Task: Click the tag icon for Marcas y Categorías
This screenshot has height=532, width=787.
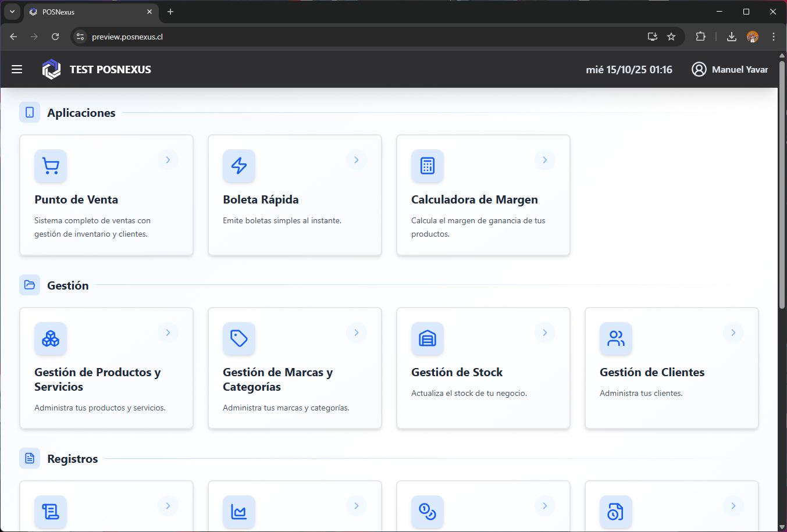Action: tap(239, 338)
